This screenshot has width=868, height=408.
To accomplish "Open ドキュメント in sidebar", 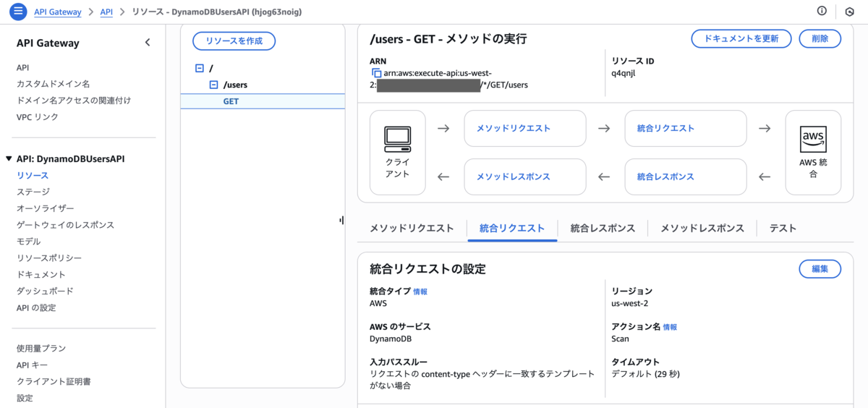I will 41,275.
